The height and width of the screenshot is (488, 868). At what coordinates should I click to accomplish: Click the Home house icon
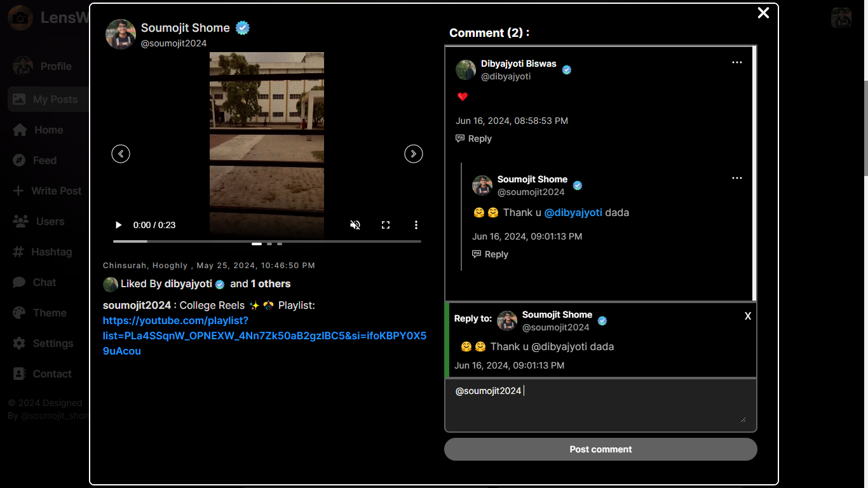(20, 130)
